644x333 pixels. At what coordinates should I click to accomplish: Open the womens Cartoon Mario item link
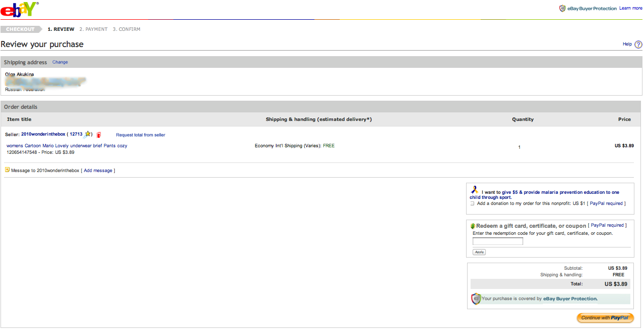tap(67, 146)
